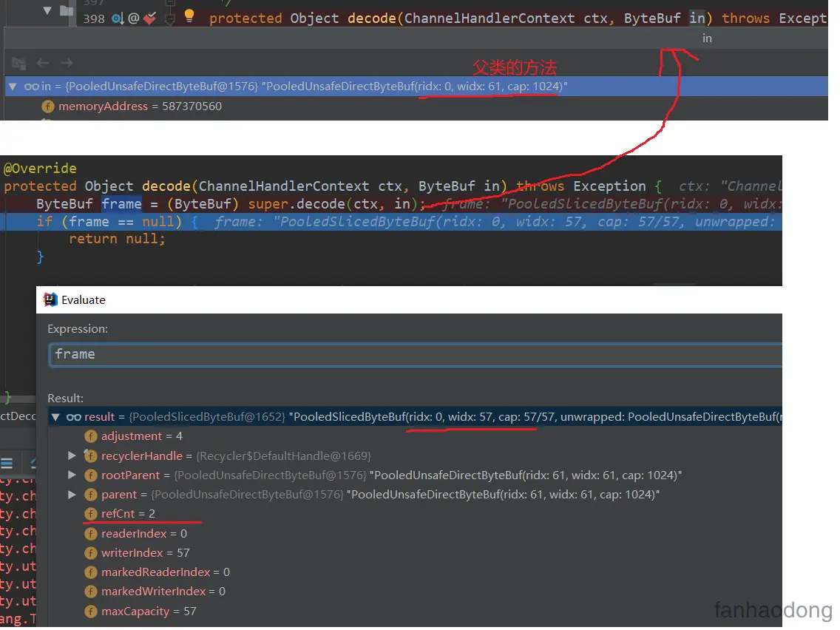
Task: Click the 'Evaluate' dialog title
Action: [x=84, y=300]
